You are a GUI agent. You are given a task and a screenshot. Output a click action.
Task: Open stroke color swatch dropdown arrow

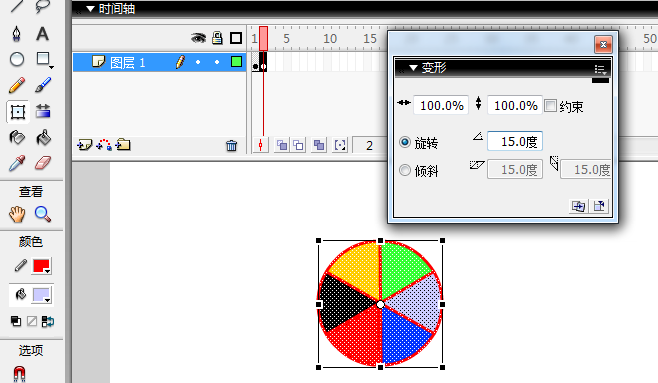(47, 271)
